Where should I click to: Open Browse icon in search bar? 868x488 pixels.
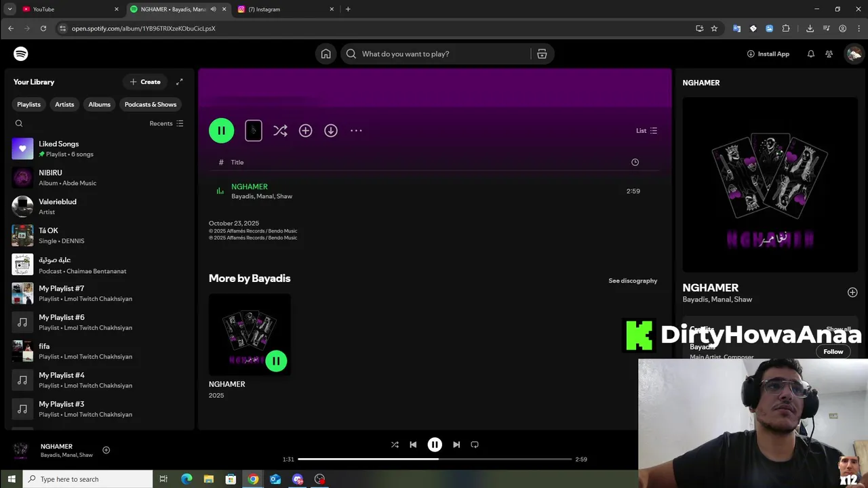[x=542, y=54]
